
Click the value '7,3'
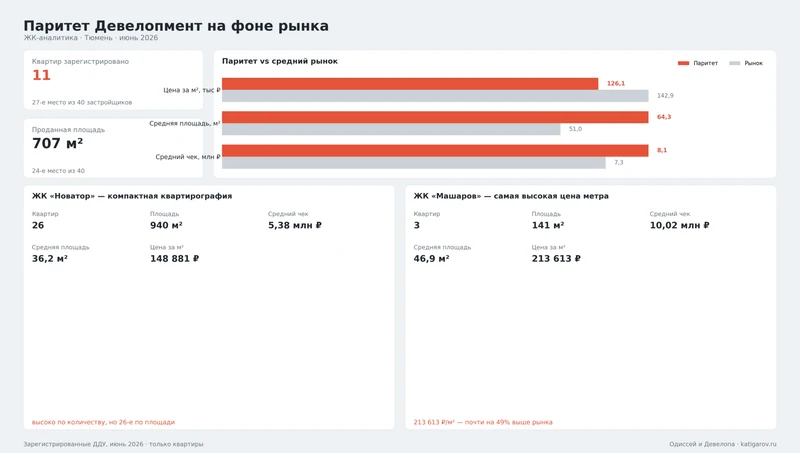pyautogui.click(x=619, y=163)
